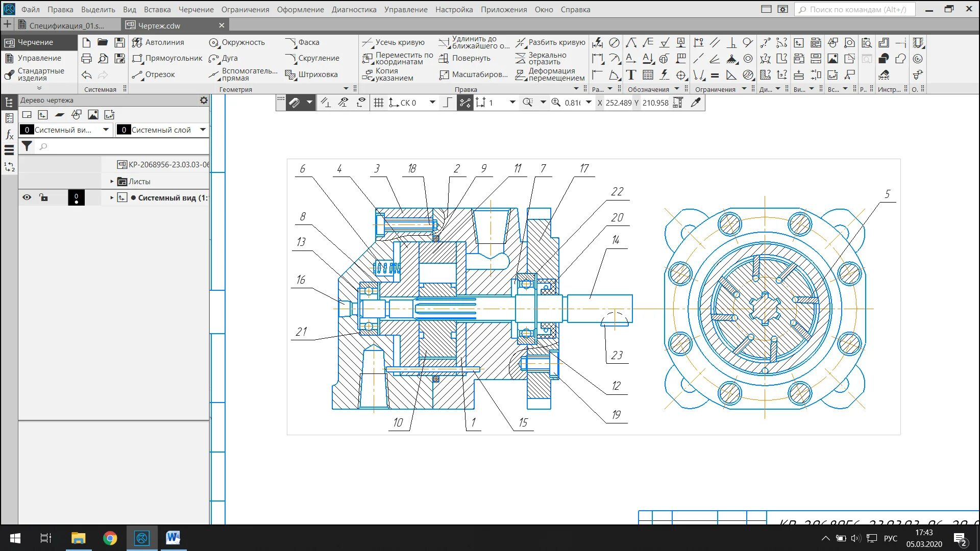Toggle the lock on Системный вид
The image size is (980, 551).
[x=44, y=197]
